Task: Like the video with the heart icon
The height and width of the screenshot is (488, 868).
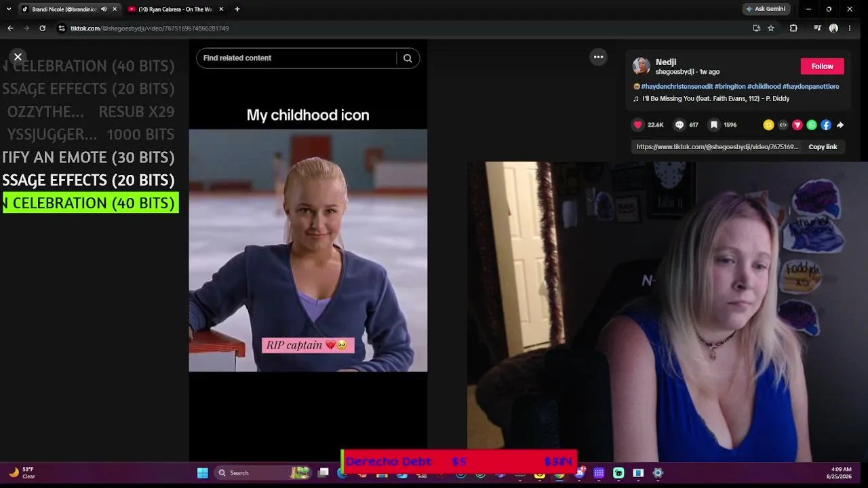Action: [x=637, y=125]
